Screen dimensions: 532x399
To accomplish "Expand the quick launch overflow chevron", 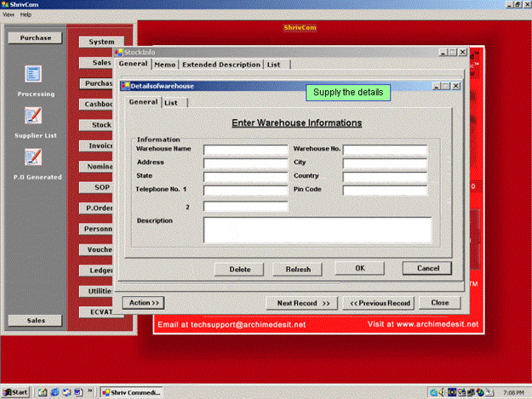I will coord(91,392).
